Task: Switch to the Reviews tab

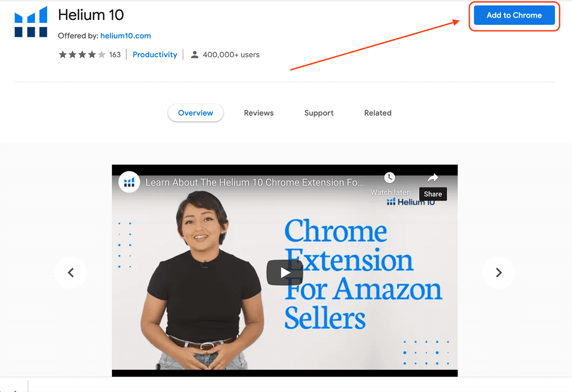Action: (x=259, y=113)
